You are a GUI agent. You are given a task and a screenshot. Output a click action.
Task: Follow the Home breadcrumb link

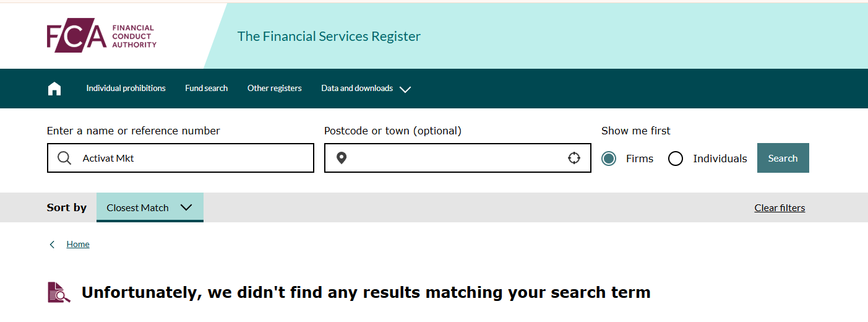[78, 245]
